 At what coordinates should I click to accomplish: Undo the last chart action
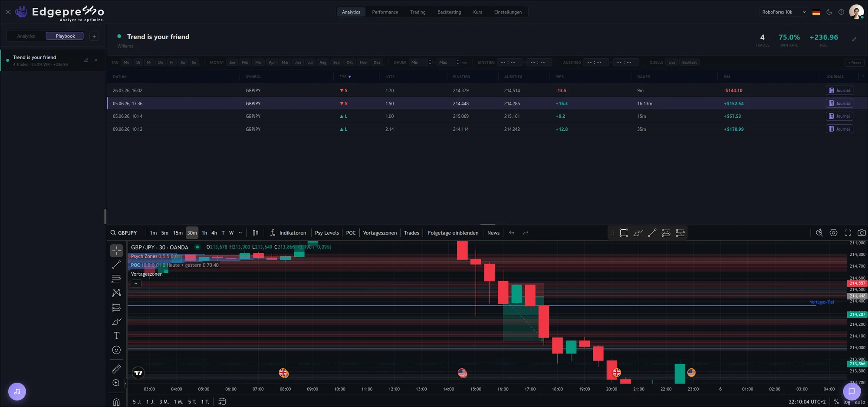512,233
